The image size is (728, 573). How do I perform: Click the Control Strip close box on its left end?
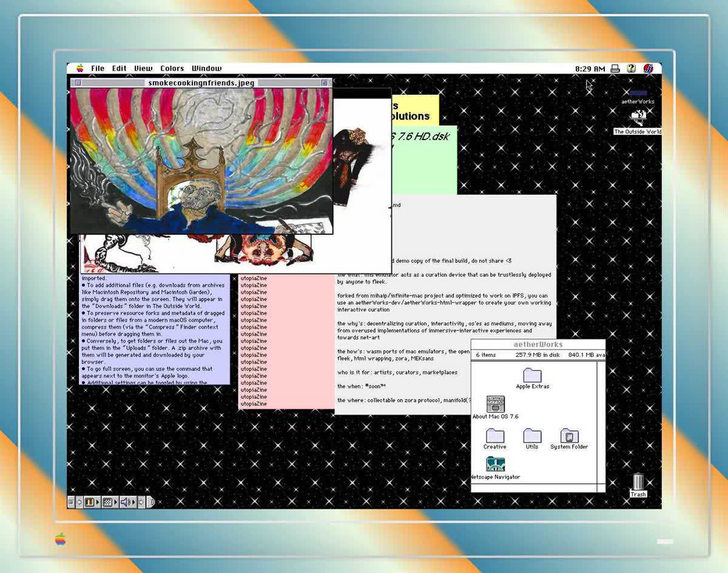pos(71,502)
